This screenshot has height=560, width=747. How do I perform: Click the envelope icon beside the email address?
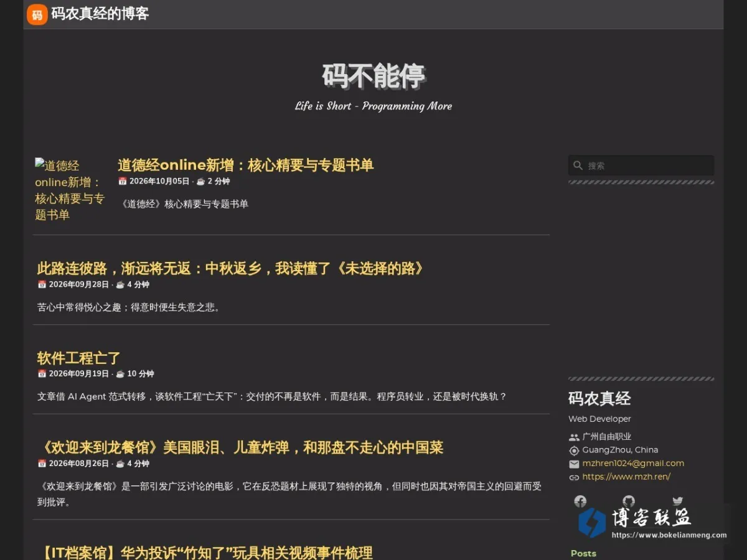[574, 464]
